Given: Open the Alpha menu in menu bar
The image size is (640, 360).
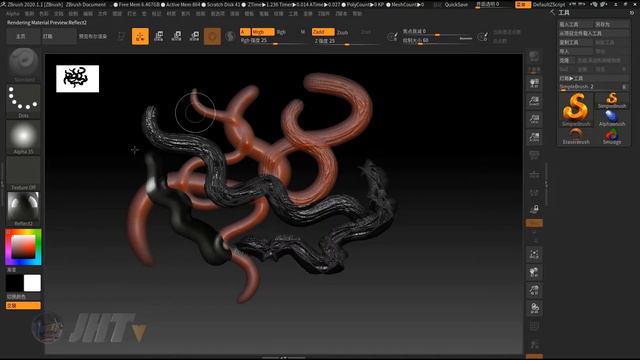Looking at the screenshot, I should 13,13.
